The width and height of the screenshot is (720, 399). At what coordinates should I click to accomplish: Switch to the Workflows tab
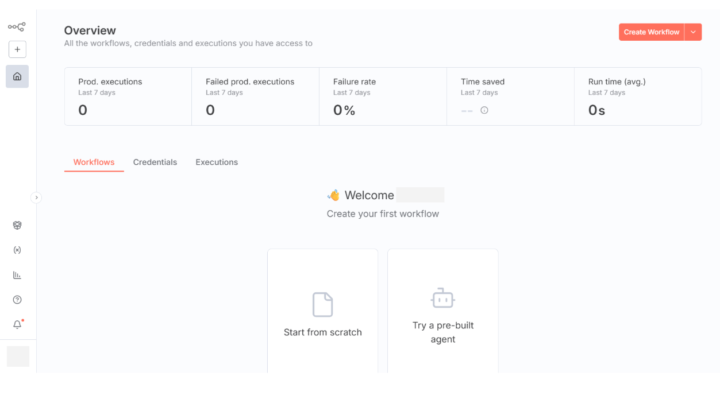click(94, 162)
